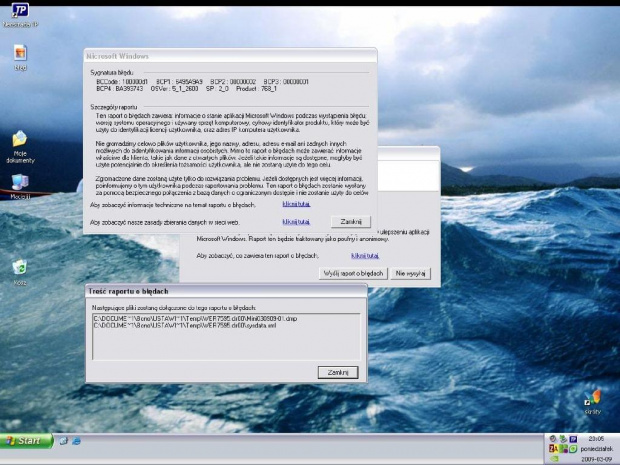Launch Internet Explorer from quick launch
Image resolution: width=620 pixels, height=465 pixels.
click(76, 440)
